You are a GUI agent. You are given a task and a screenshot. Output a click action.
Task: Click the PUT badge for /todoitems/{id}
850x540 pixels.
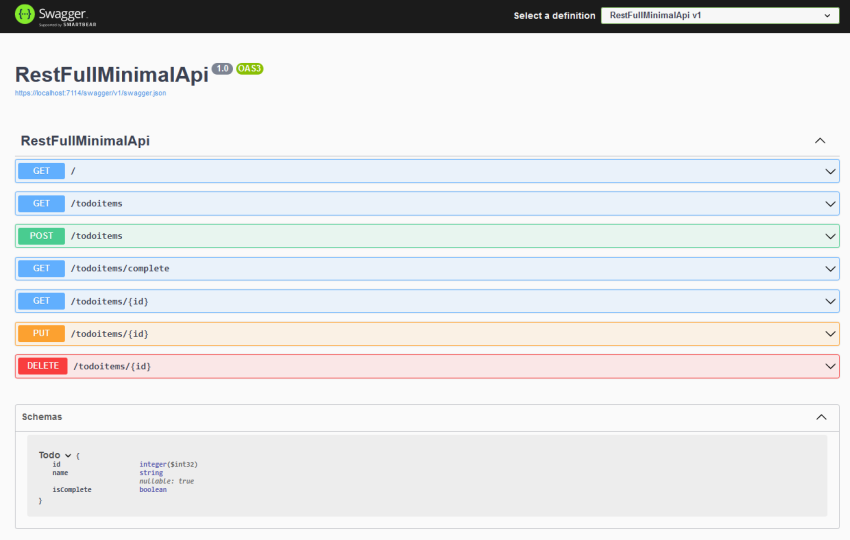(x=41, y=333)
